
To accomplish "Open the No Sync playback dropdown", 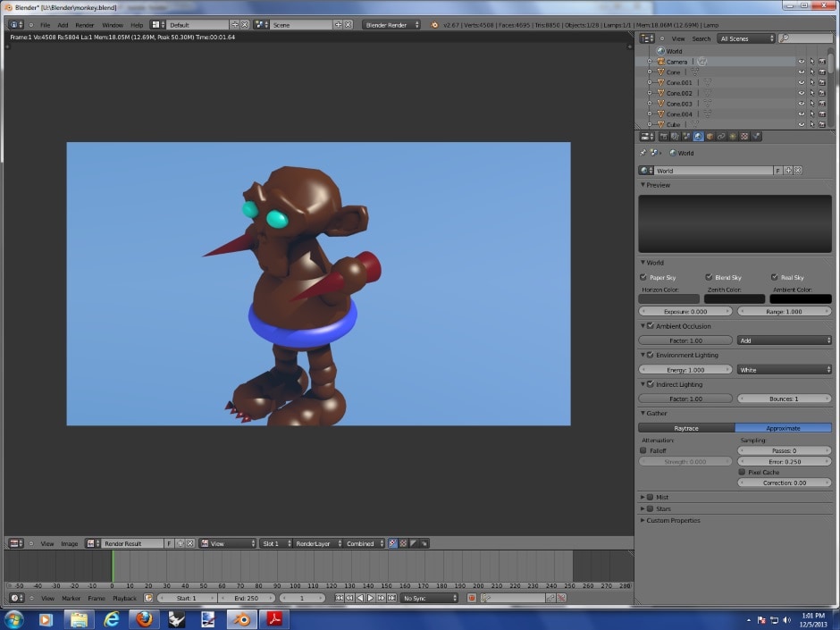I will 429,598.
